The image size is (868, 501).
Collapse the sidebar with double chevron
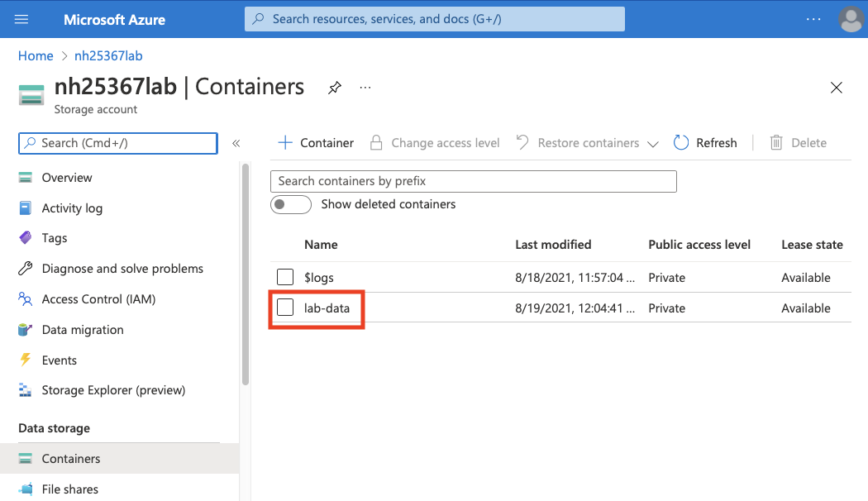click(236, 142)
